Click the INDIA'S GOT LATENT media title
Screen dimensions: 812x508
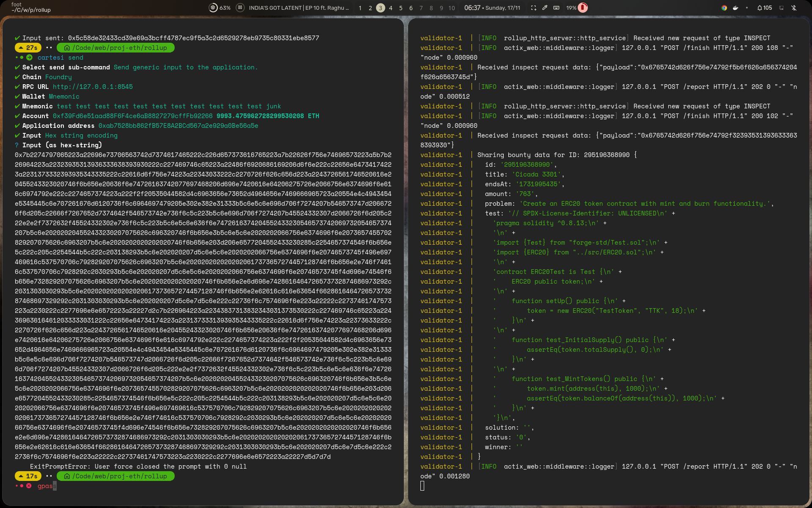click(299, 8)
